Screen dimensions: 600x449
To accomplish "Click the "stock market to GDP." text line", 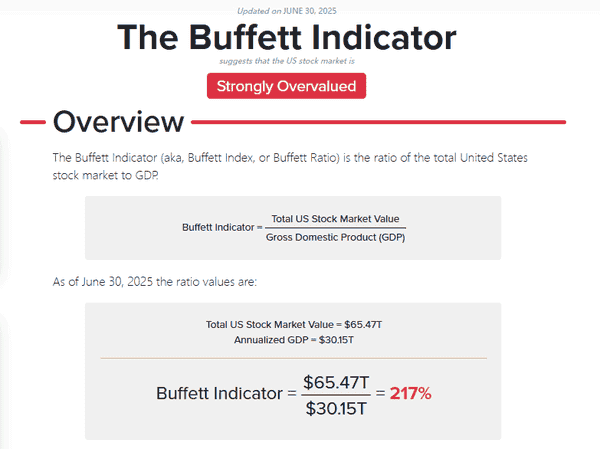I will (x=105, y=175).
